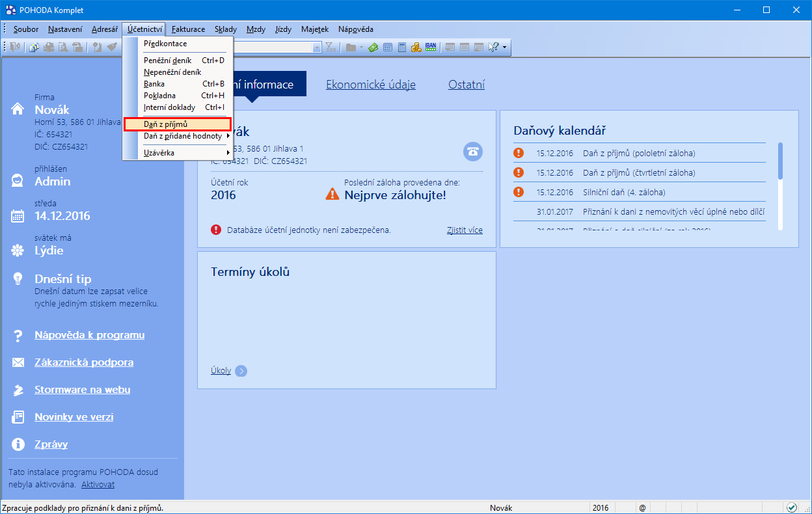Open the second calculator icon before coins
This screenshot has width=812, height=514.
tap(402, 47)
